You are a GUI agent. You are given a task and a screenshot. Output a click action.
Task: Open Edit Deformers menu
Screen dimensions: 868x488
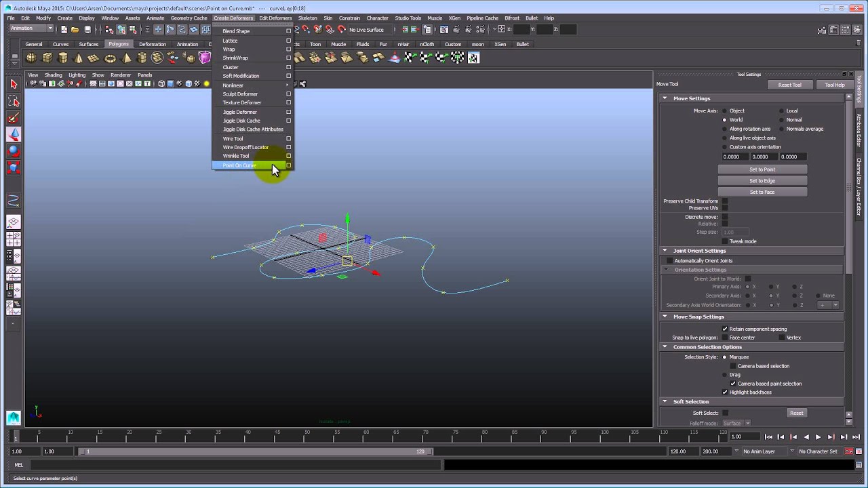275,18
